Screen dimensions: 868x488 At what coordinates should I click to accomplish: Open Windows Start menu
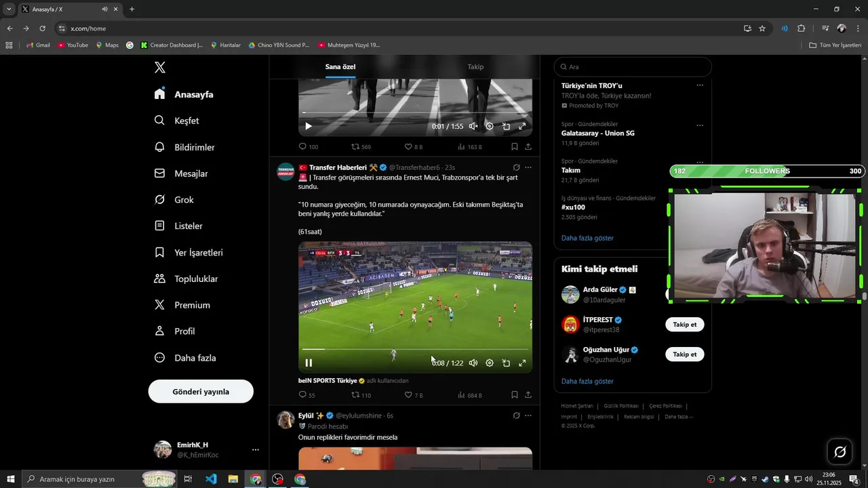pyautogui.click(x=10, y=479)
